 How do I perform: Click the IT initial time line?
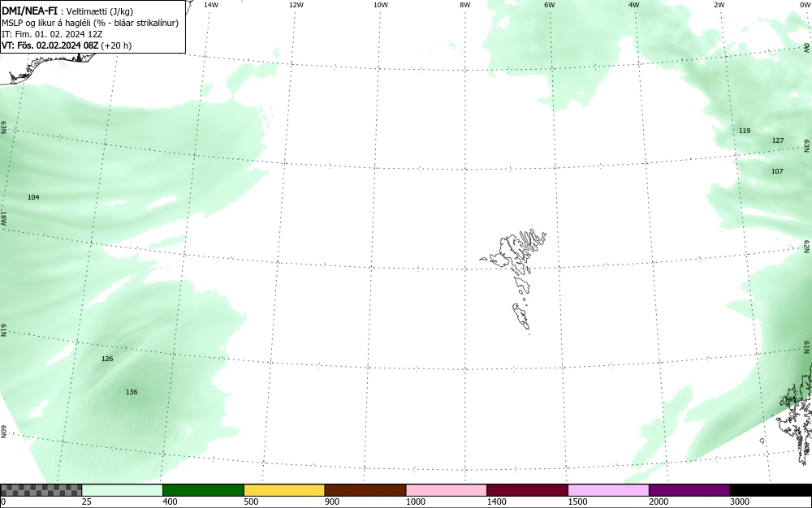[52, 34]
